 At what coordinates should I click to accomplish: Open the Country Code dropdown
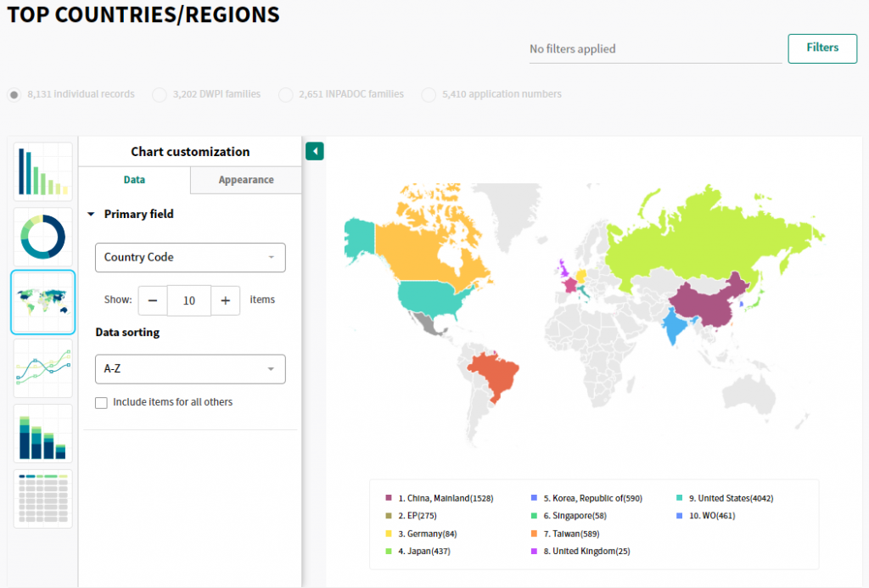pyautogui.click(x=190, y=258)
